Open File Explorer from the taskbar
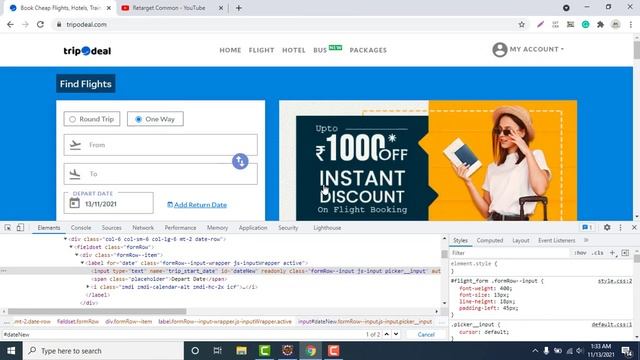The width and height of the screenshot is (640, 360). [241, 351]
